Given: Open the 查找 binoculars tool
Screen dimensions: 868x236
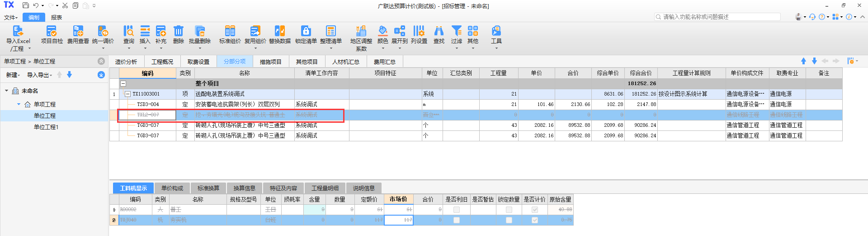Looking at the screenshot, I should click(439, 31).
